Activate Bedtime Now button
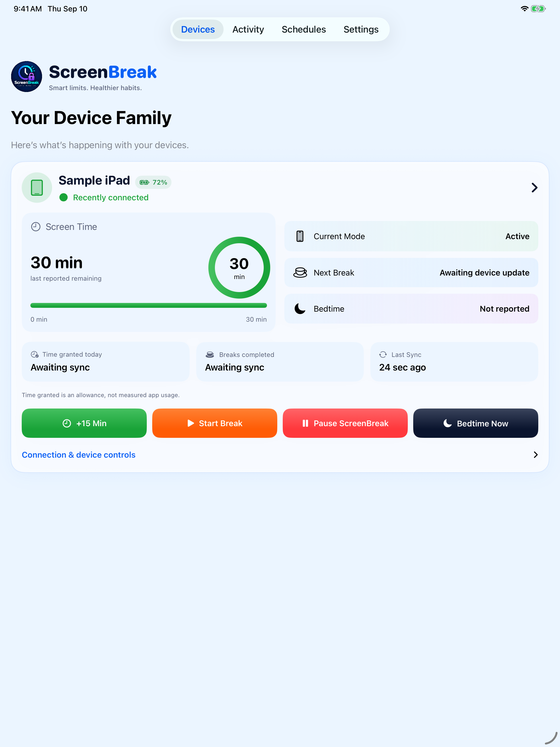This screenshot has height=747, width=560. click(x=475, y=423)
